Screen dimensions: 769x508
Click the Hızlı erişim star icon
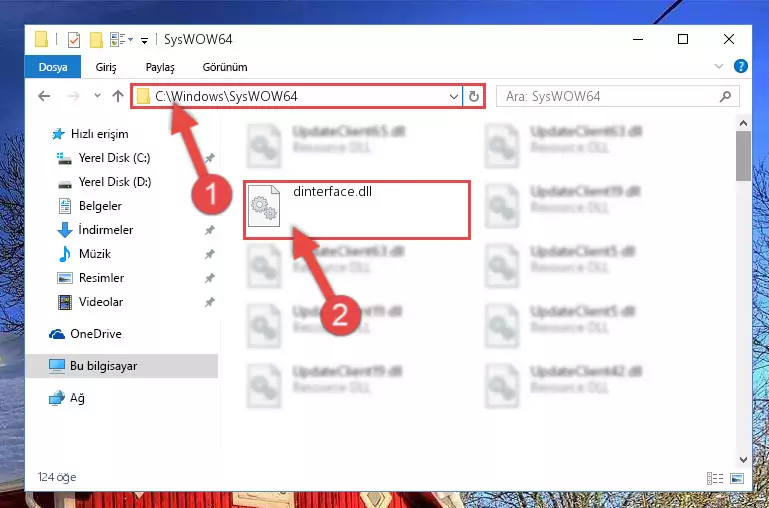tap(58, 134)
